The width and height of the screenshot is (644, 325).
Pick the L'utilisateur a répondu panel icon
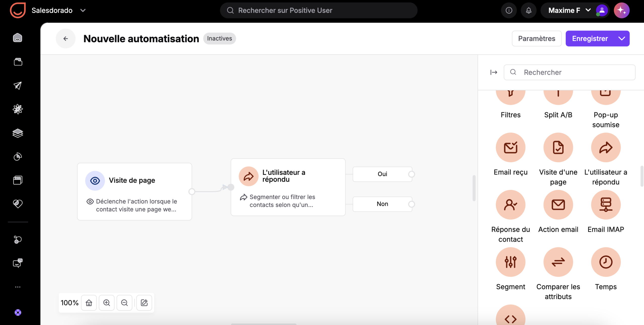606,147
